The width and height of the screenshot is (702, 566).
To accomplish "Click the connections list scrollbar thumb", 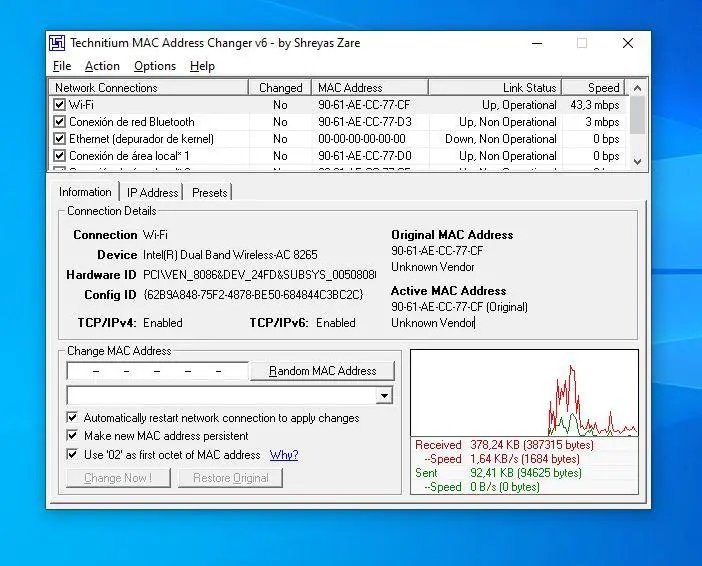I will 637,115.
